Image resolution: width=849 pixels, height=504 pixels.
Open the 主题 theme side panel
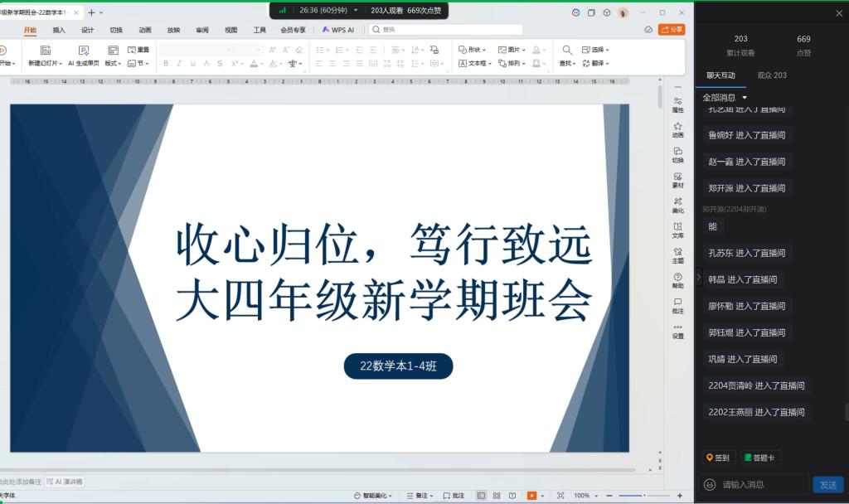click(x=677, y=255)
